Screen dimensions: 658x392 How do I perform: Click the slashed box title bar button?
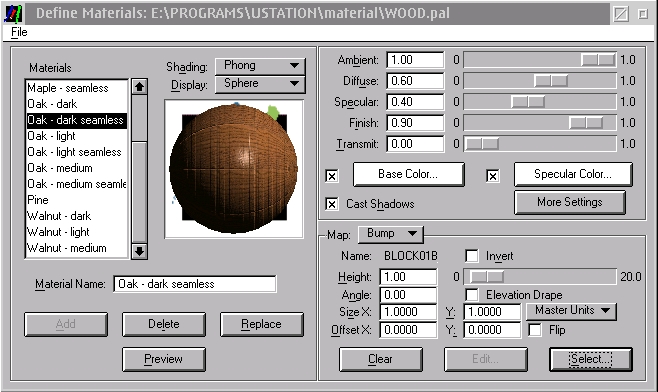(x=621, y=14)
